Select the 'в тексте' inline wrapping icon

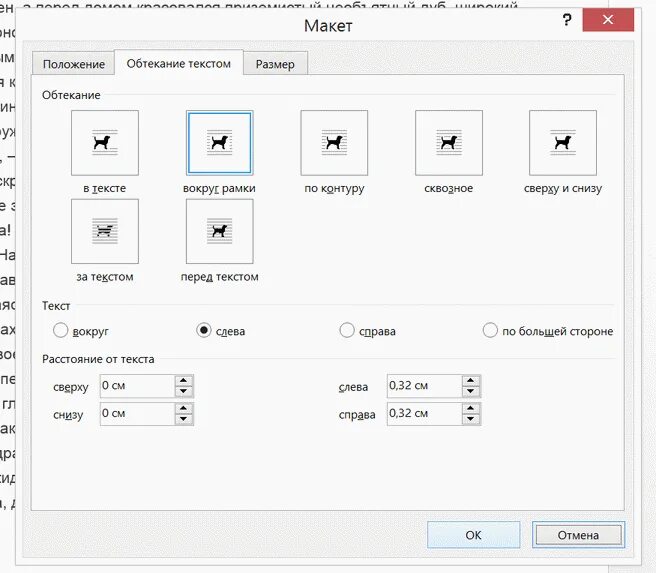[x=105, y=143]
